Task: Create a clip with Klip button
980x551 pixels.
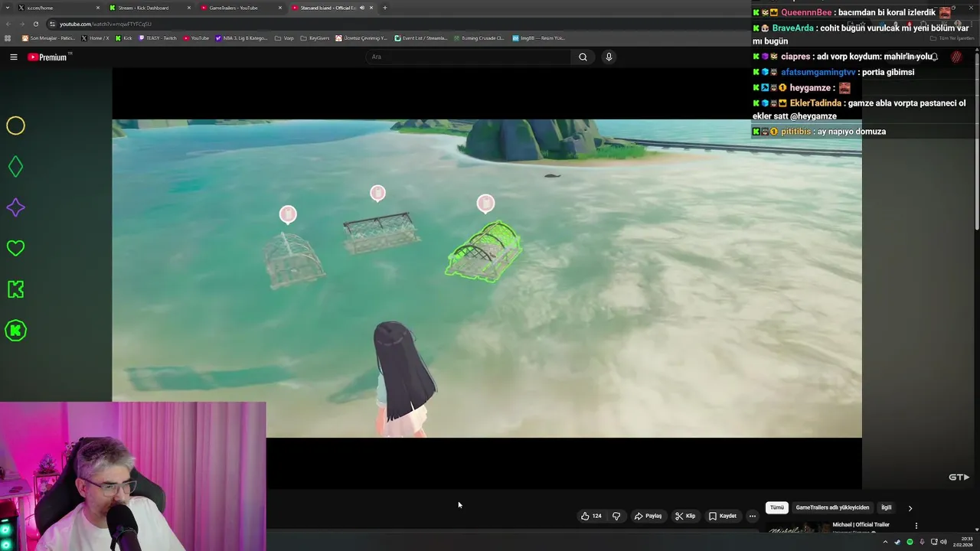Action: coord(685,516)
